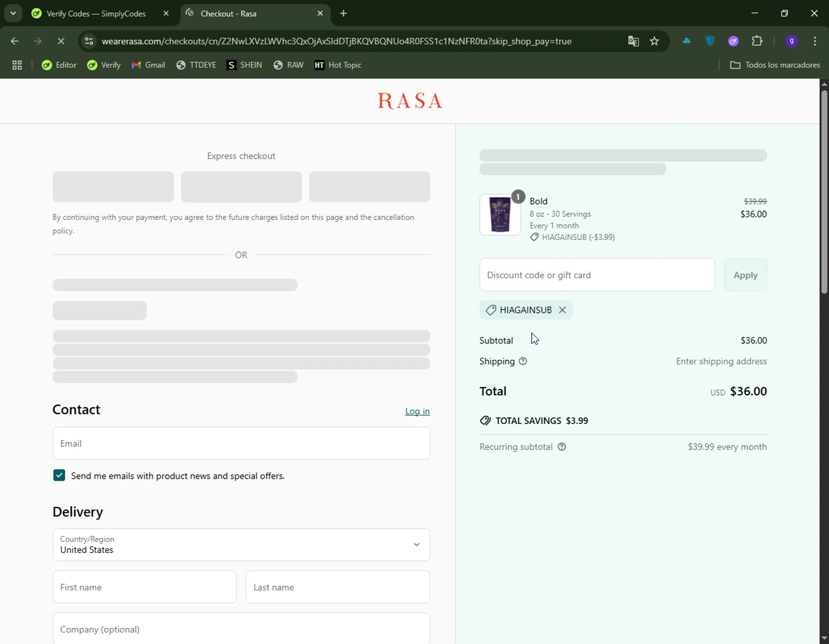Image resolution: width=829 pixels, height=644 pixels.
Task: Open the apps grid in bookmarks bar
Action: 17,65
